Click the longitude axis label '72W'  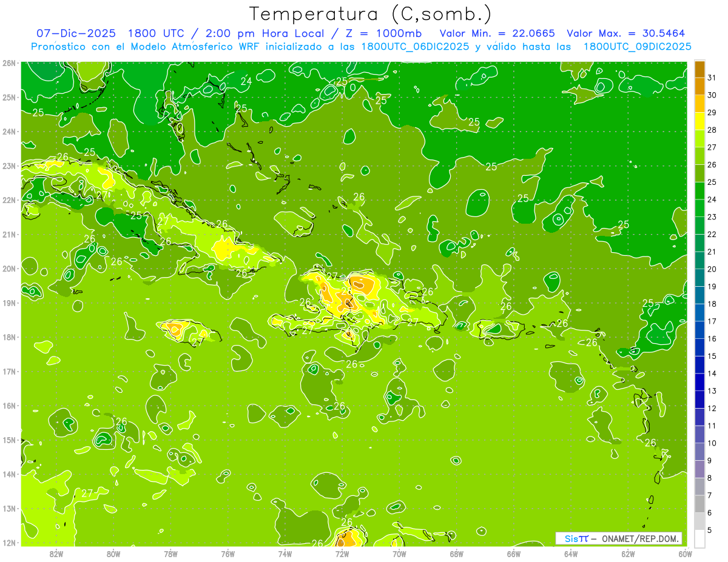(x=342, y=554)
